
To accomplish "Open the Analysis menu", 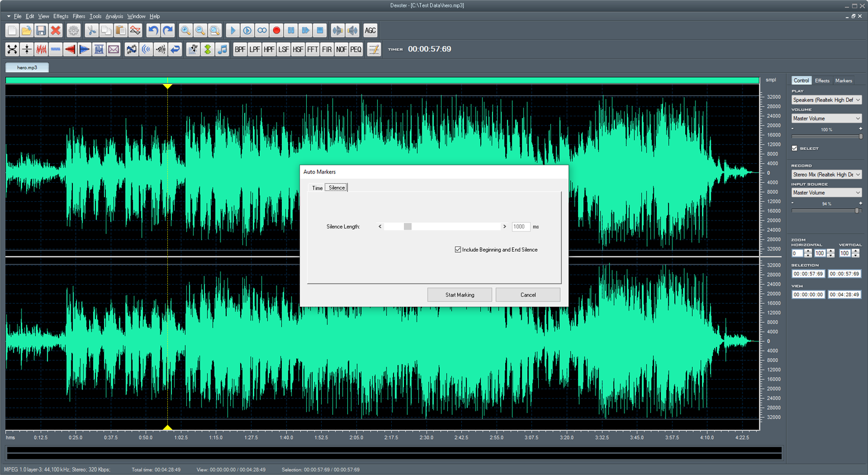I will (114, 16).
